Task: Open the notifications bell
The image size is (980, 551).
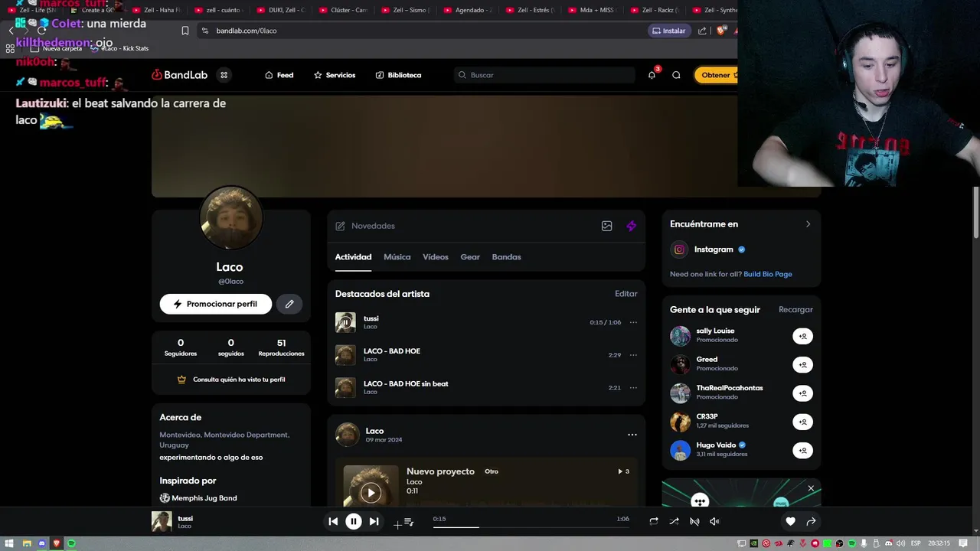Action: coord(652,75)
